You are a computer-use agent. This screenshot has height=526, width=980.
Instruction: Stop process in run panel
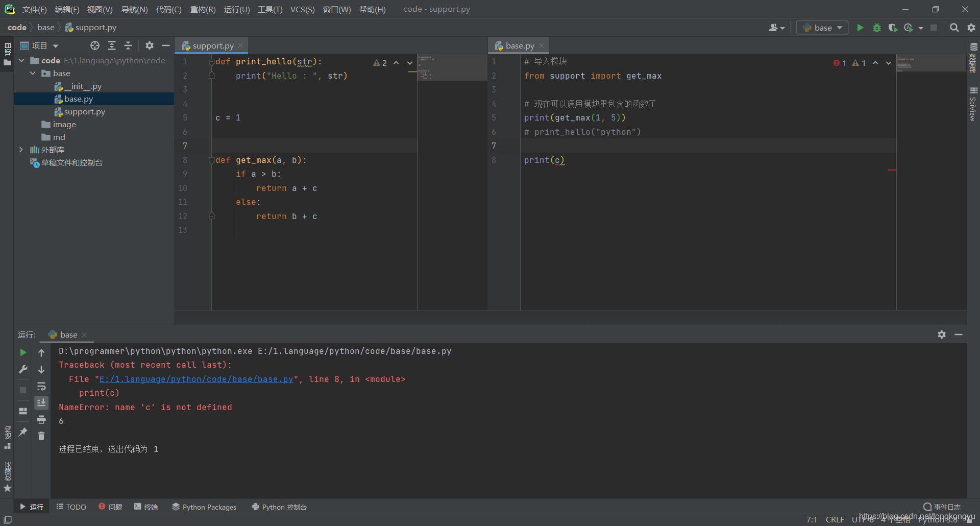click(x=23, y=390)
